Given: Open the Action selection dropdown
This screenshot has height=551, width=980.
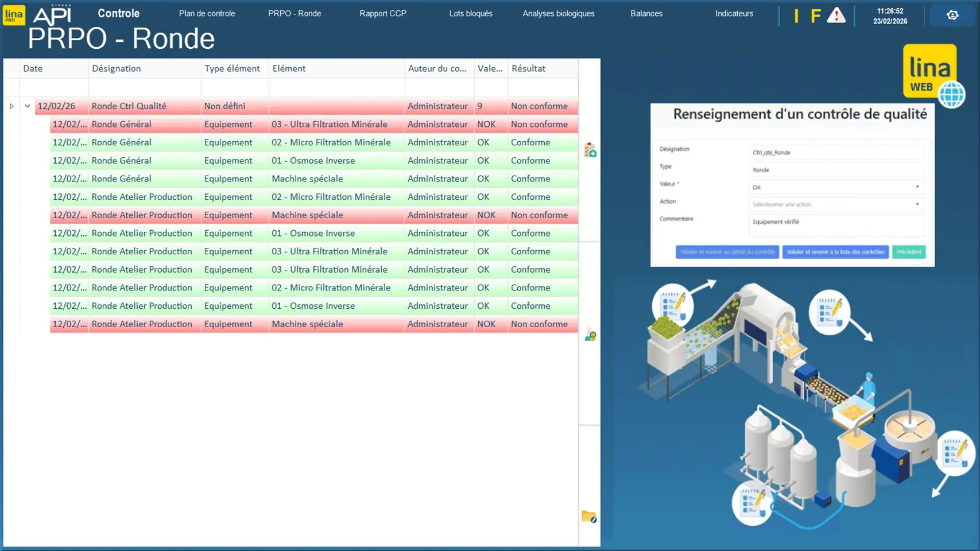Looking at the screenshot, I should (836, 204).
